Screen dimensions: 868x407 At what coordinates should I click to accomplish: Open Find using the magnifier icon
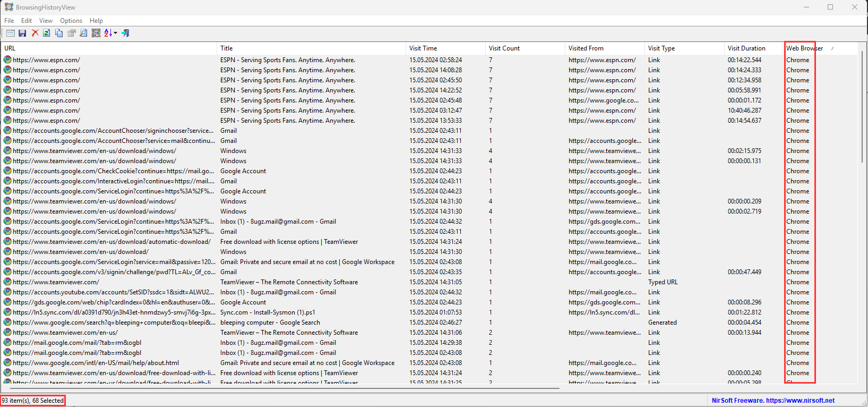point(83,33)
